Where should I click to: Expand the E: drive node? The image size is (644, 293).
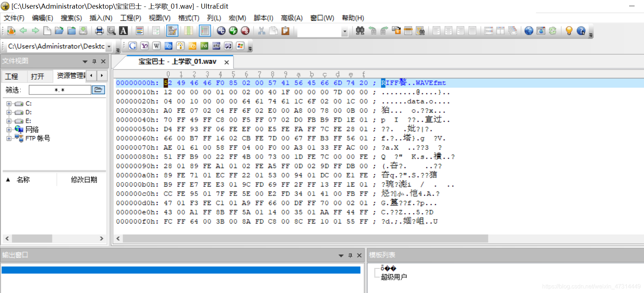(x=9, y=121)
